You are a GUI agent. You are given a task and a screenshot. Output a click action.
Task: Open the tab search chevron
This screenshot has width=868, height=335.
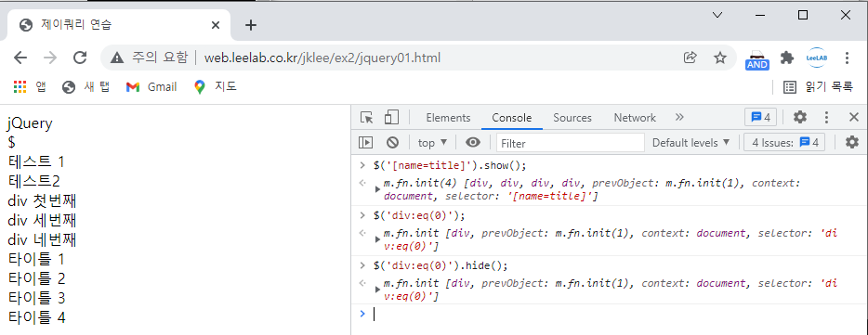[717, 15]
